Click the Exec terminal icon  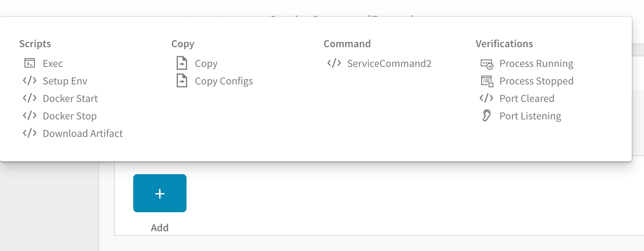[30, 63]
